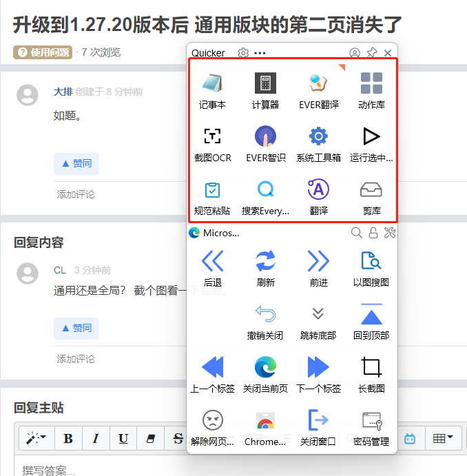Open the table insert dropdown

[443, 438]
